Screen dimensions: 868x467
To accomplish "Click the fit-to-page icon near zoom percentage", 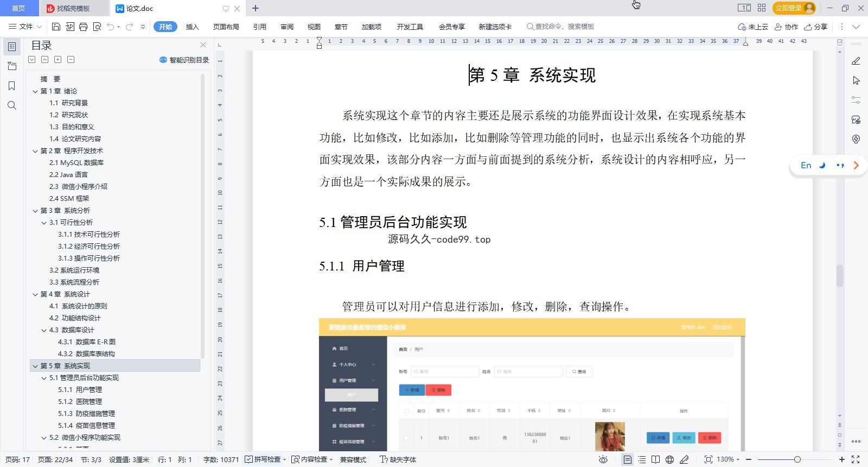I will coord(709,459).
